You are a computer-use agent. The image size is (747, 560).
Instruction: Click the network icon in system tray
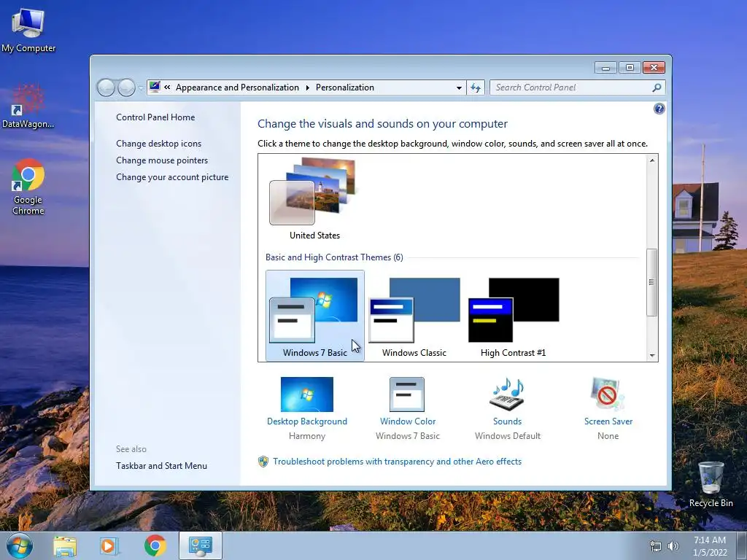(x=656, y=546)
